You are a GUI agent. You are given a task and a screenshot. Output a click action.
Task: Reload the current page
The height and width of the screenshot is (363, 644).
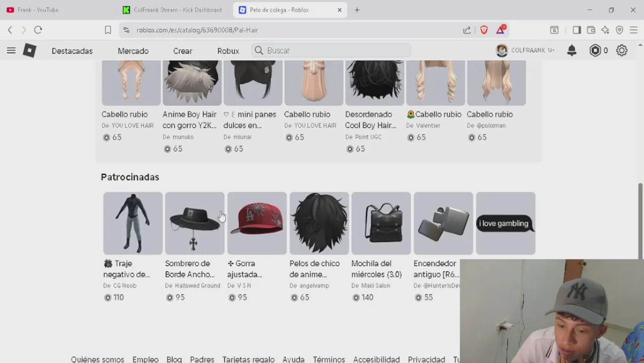pos(38,30)
